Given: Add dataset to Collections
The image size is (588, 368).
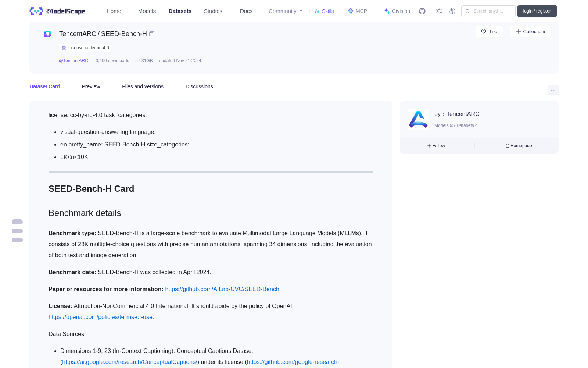Looking at the screenshot, I should click(x=531, y=32).
